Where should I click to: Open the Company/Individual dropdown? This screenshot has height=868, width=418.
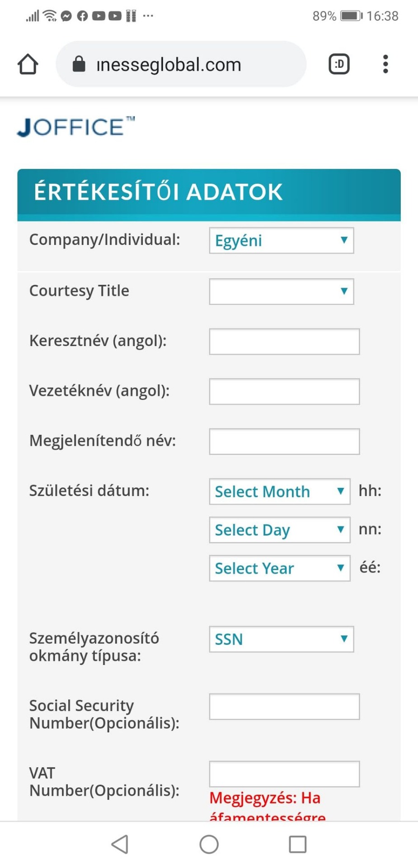[x=281, y=241]
